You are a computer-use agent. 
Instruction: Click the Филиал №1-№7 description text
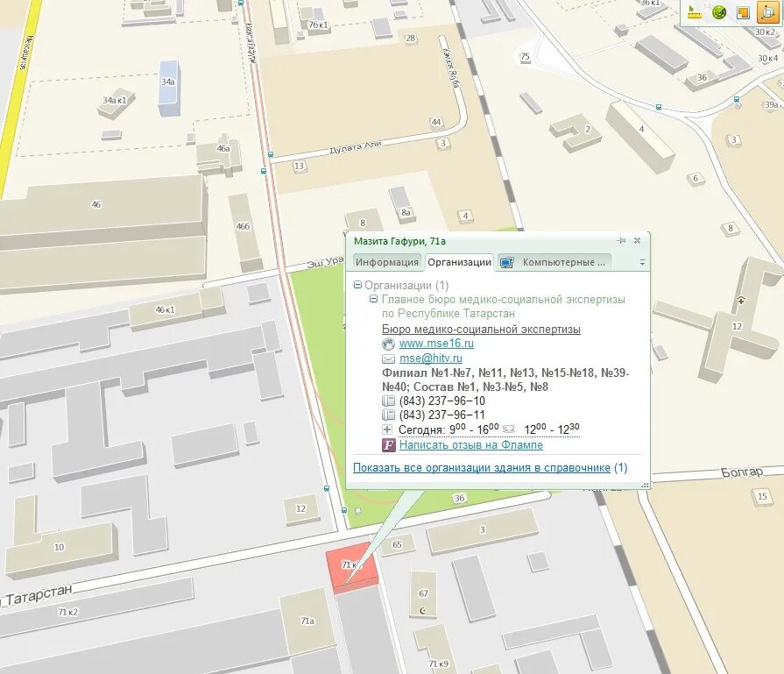click(x=505, y=380)
